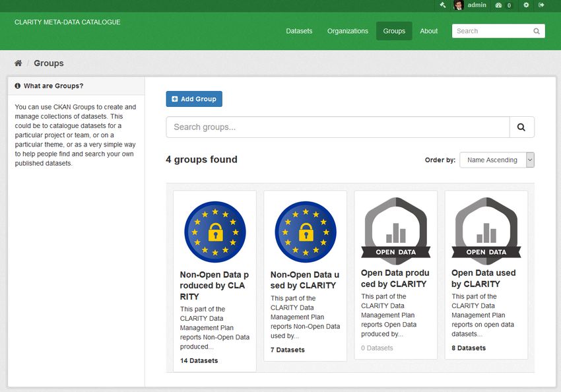The width and height of the screenshot is (561, 392).
Task: Go home via the breadcrumb house icon
Action: point(18,63)
